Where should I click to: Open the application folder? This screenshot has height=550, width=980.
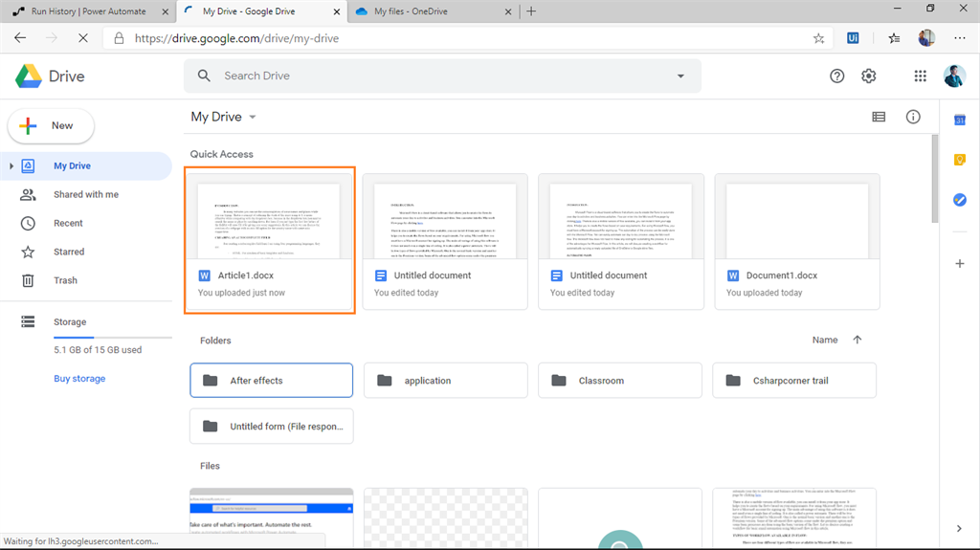click(446, 380)
